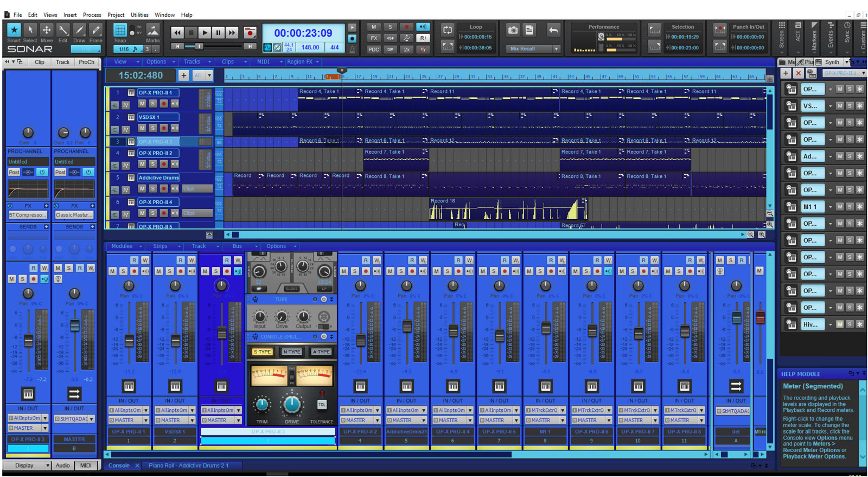The image size is (868, 477).
Task: Click the add track plus button
Action: click(x=184, y=75)
